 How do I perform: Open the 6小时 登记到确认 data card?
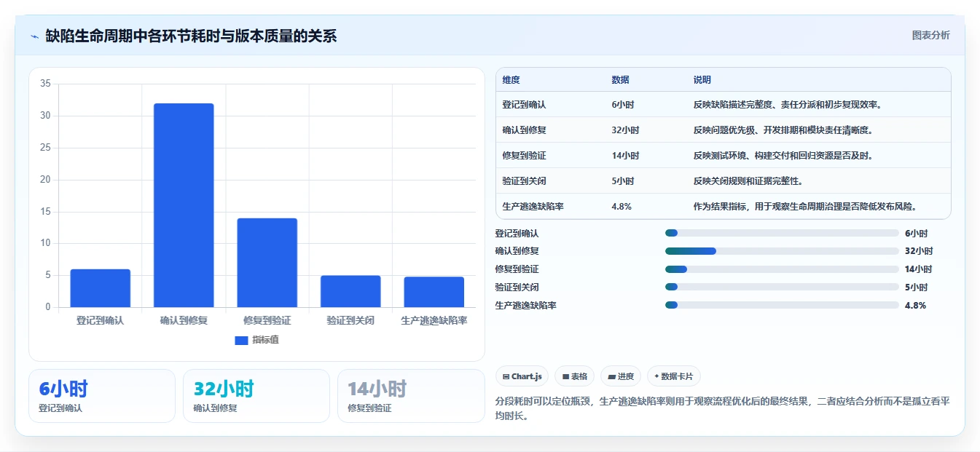[x=102, y=396]
